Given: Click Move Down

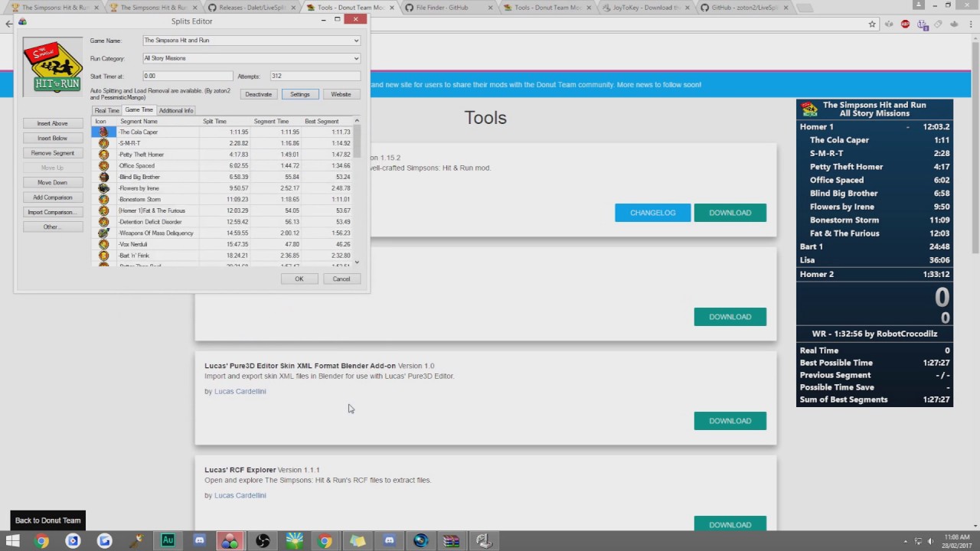Looking at the screenshot, I should click(x=52, y=182).
